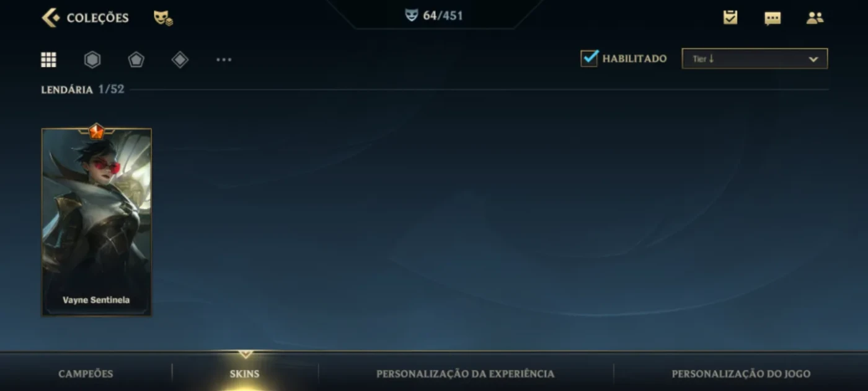The image size is (868, 391).
Task: Select the diamond tier filter icon
Action: 180,60
